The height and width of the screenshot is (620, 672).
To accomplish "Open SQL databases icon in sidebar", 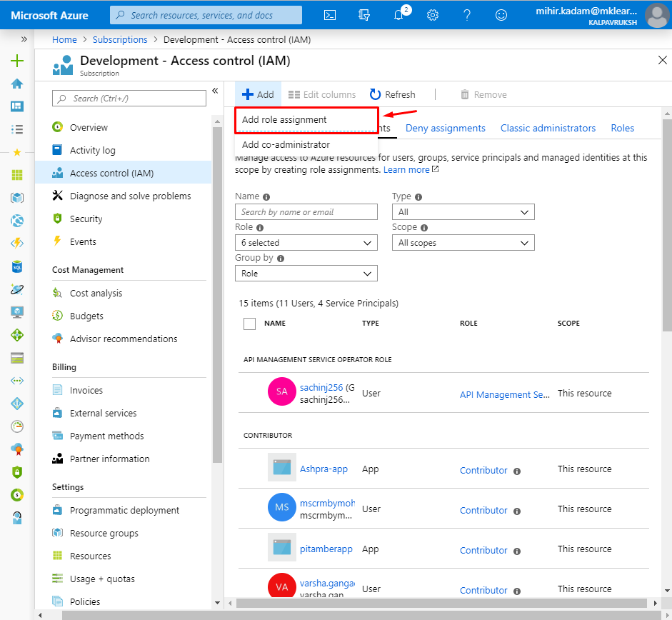I will coord(17,266).
